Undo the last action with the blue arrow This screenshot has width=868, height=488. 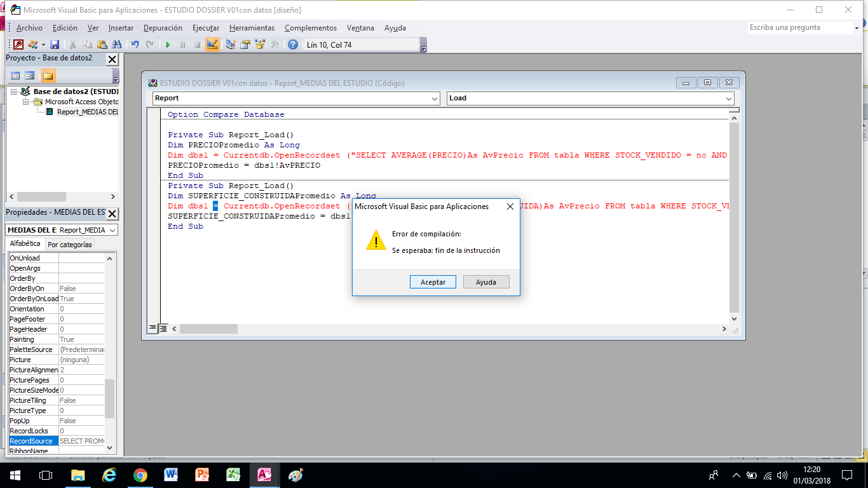135,44
